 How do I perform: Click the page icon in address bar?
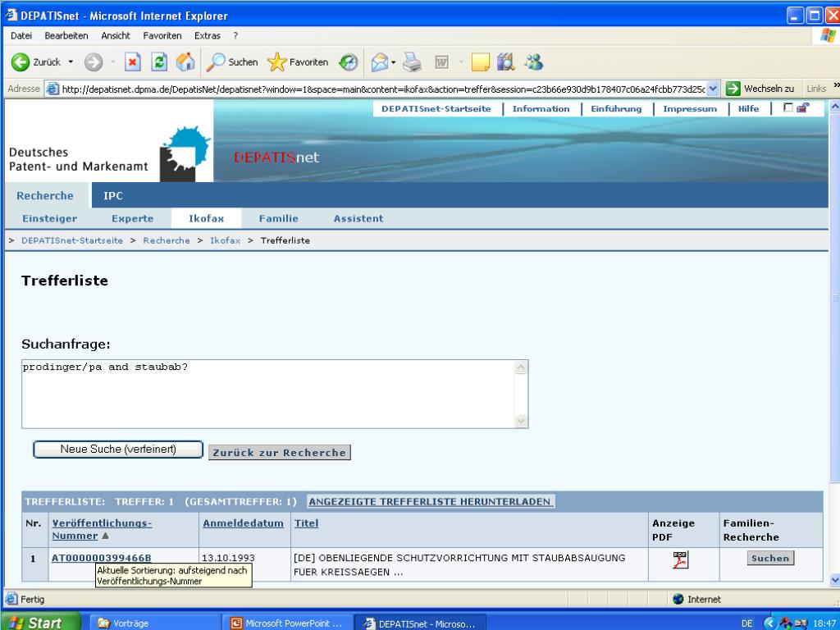point(52,89)
